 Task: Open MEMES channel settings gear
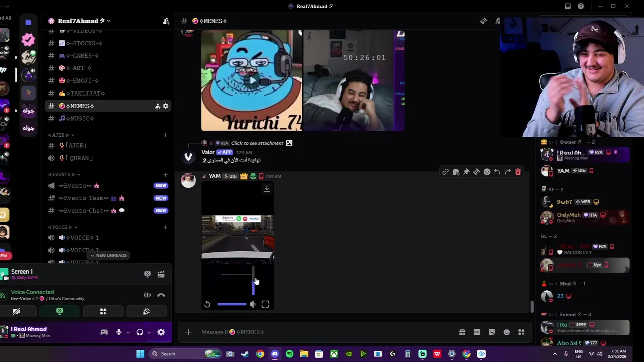165,106
